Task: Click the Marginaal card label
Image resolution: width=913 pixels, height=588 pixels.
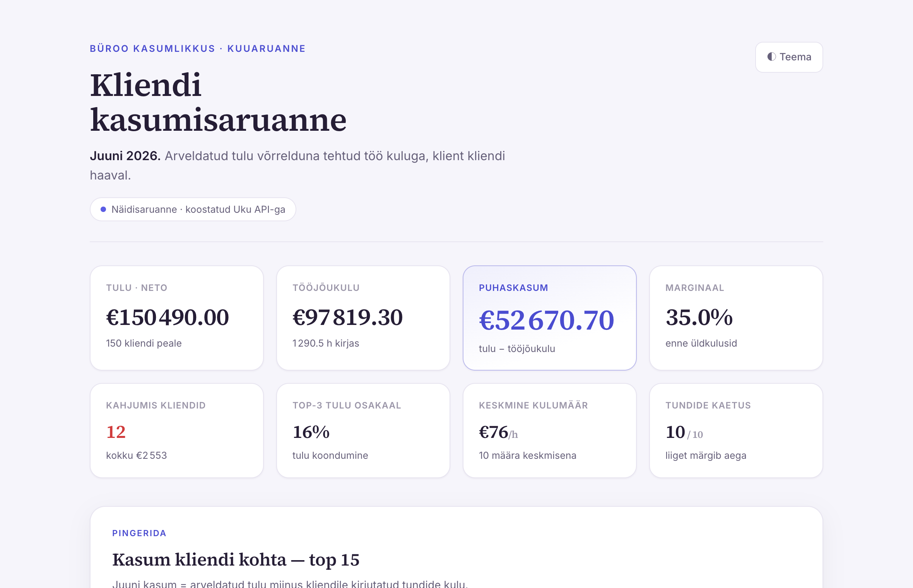Action: point(695,288)
